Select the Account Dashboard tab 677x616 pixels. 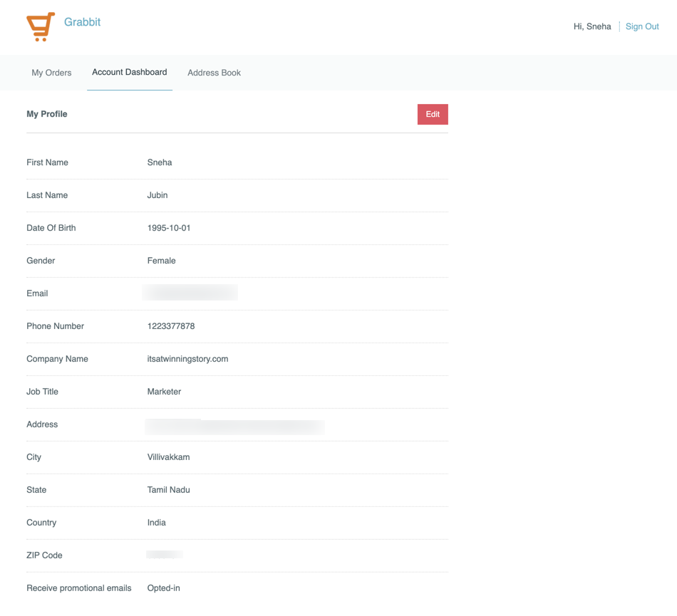point(129,73)
